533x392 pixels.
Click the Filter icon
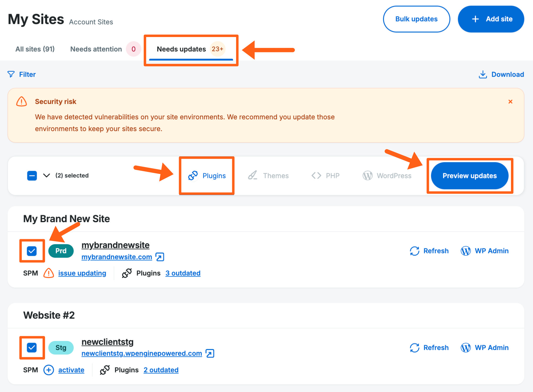pyautogui.click(x=11, y=74)
